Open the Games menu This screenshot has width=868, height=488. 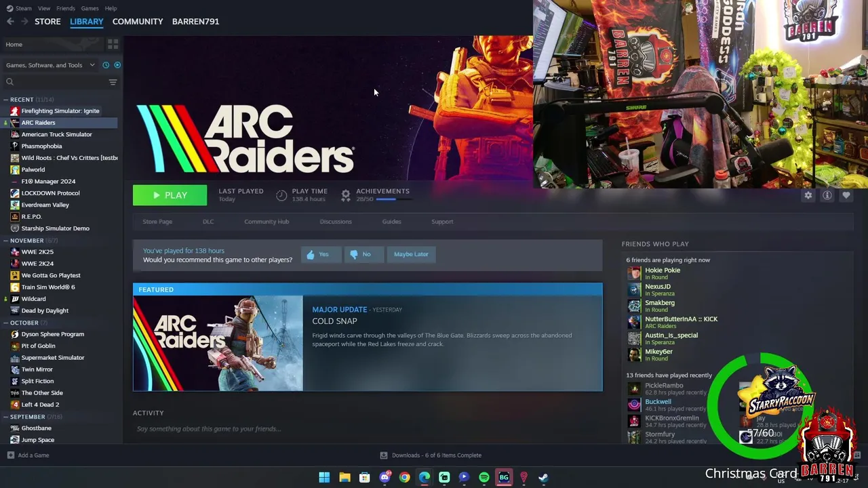[90, 8]
